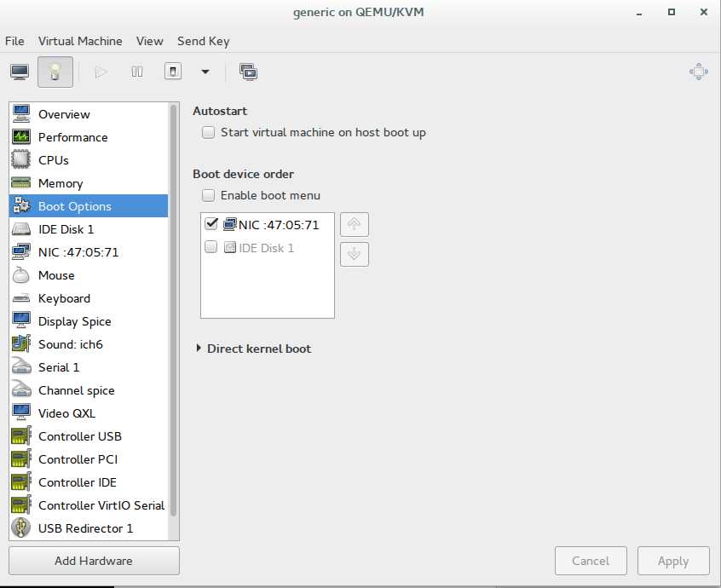
Task: Select Overview in hardware list
Action: [x=89, y=114]
